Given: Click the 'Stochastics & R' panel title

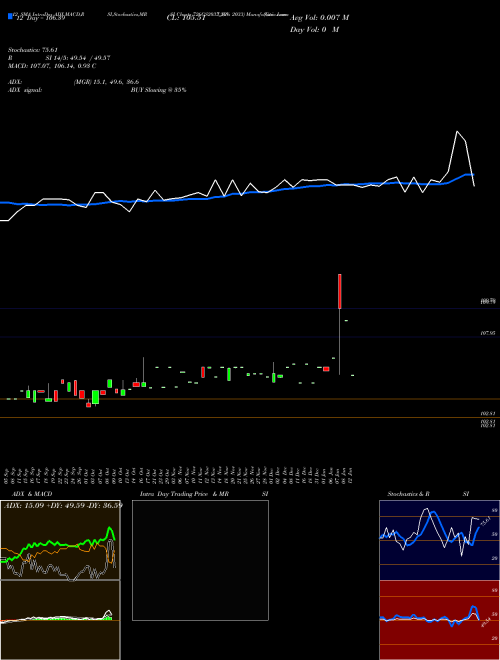Looking at the screenshot, I should coord(408,494).
